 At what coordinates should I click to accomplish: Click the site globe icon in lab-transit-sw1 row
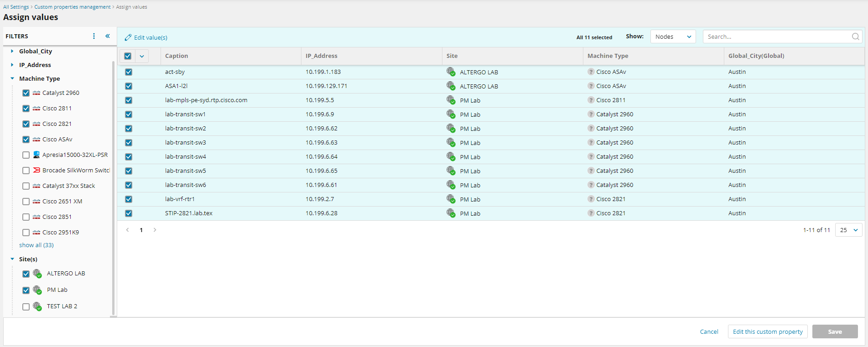(451, 114)
